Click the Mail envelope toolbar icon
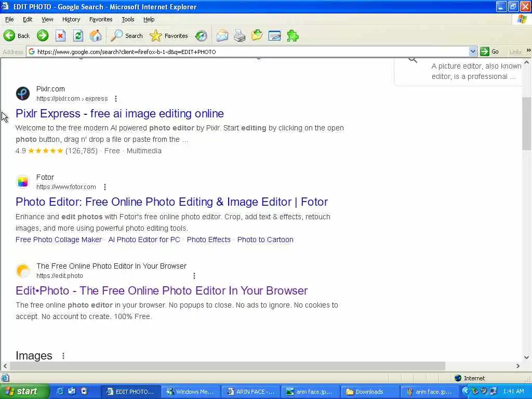 (x=222, y=36)
